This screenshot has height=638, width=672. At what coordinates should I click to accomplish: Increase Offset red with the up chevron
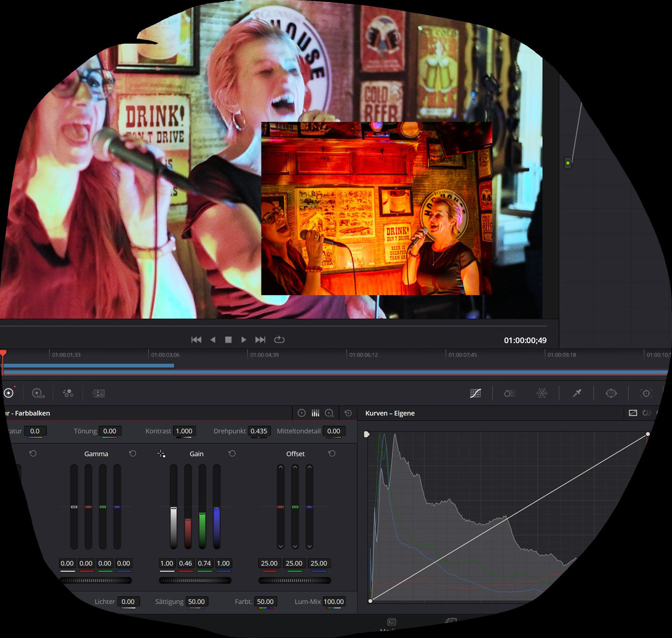click(x=281, y=467)
